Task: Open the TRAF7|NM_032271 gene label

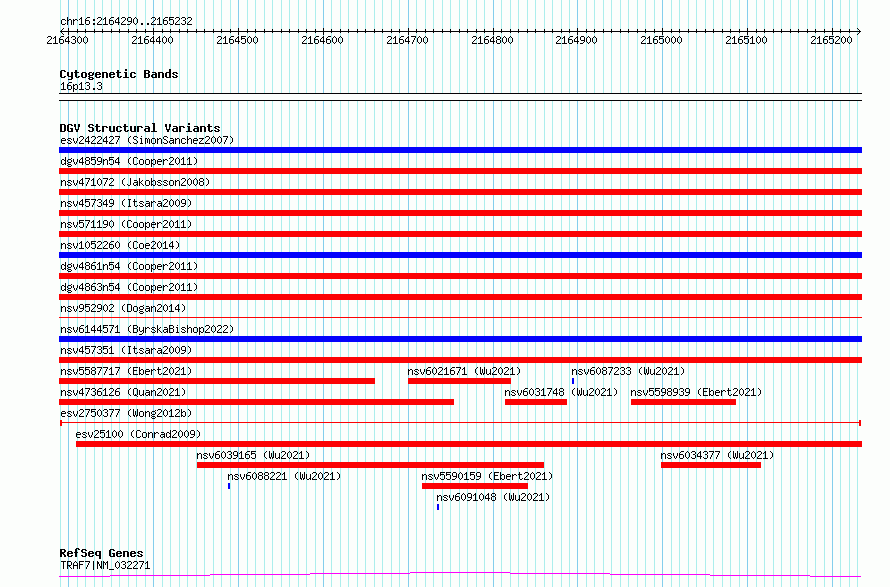Action: 105,565
